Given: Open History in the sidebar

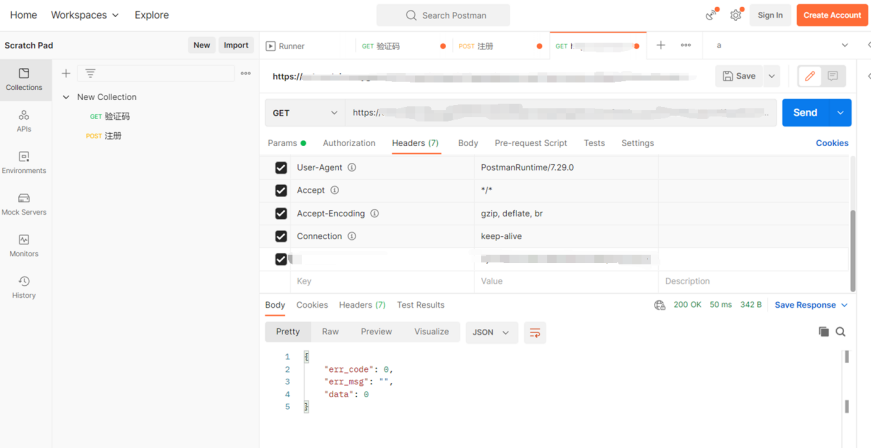Looking at the screenshot, I should (24, 287).
